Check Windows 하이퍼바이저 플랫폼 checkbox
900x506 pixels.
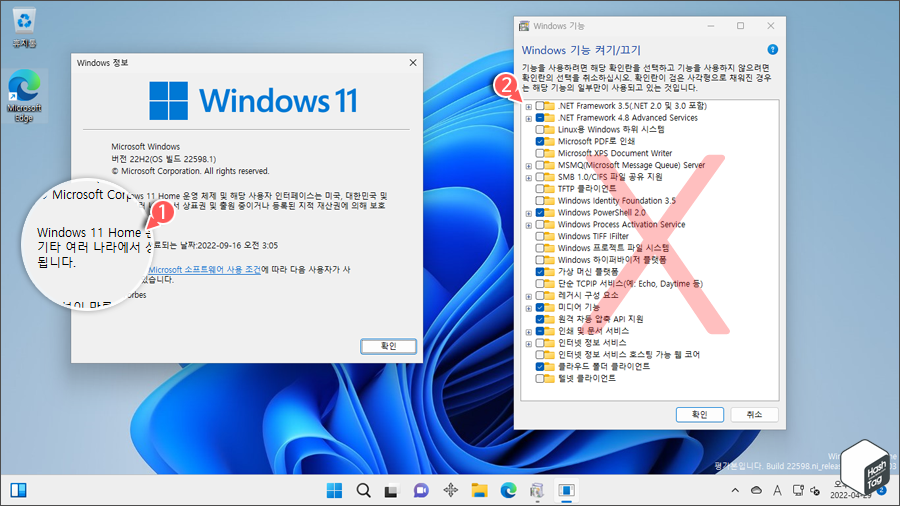tap(540, 260)
